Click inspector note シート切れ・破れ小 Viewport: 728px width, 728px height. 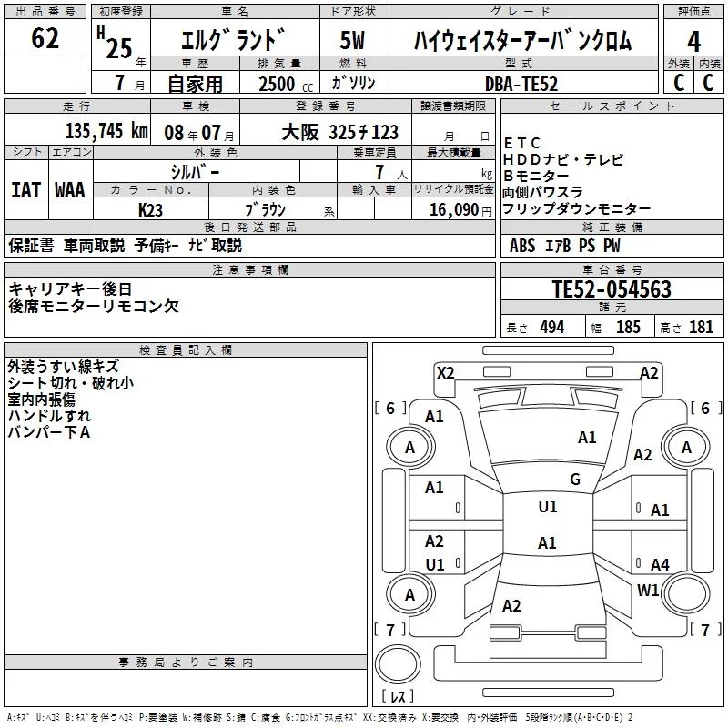click(71, 383)
